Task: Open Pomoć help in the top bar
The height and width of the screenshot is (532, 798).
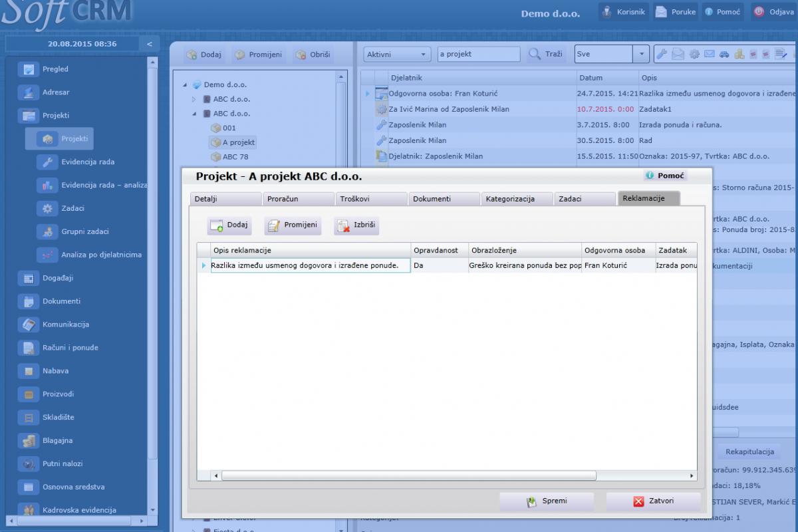Action: [723, 12]
